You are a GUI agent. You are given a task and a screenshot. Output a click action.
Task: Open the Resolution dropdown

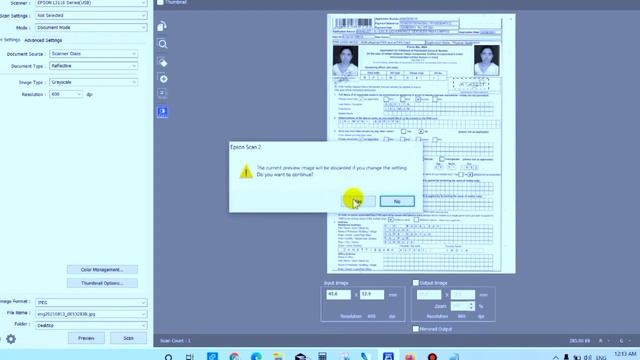pos(66,94)
